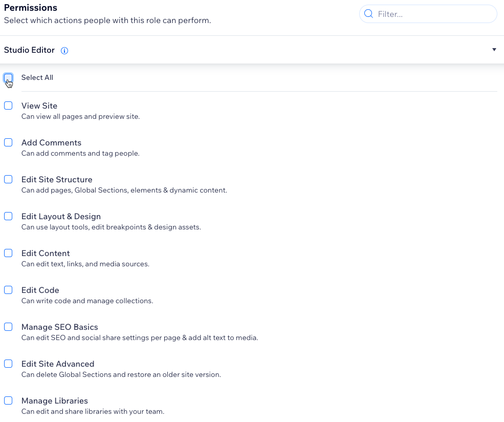Image resolution: width=504 pixels, height=422 pixels.
Task: Tick the Select All checkbox
Action: click(x=8, y=78)
